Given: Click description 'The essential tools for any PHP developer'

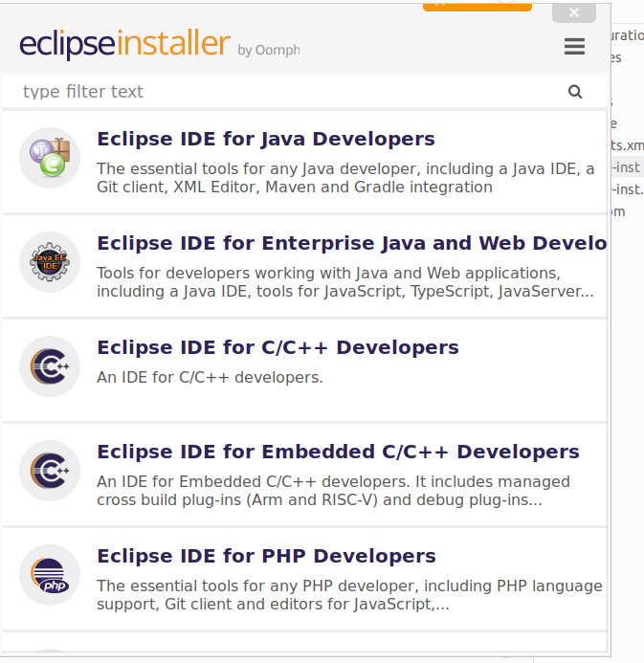Looking at the screenshot, I should click(x=349, y=595).
